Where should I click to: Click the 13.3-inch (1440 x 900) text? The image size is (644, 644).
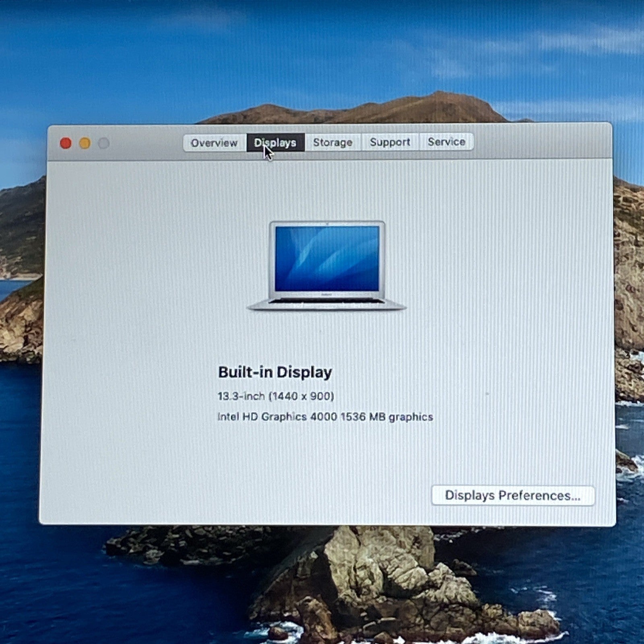point(276,396)
